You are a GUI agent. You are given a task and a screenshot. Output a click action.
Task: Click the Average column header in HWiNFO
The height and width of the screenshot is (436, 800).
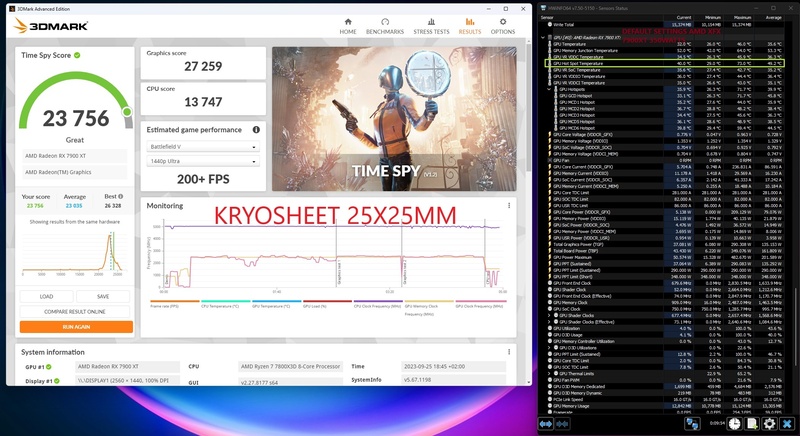pos(773,17)
